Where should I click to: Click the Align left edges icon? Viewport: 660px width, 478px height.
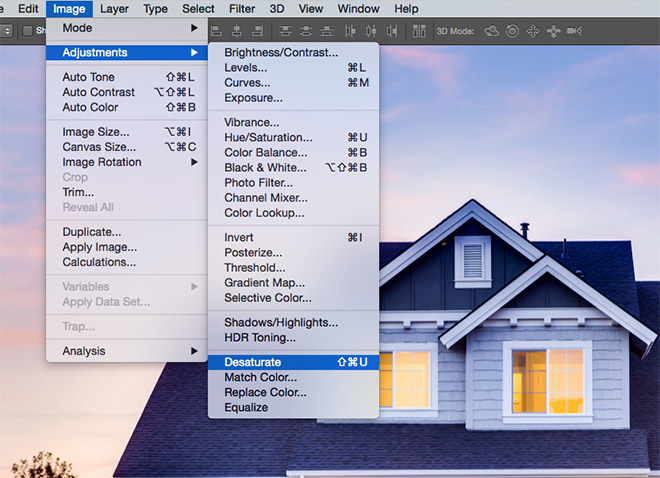tap(216, 31)
